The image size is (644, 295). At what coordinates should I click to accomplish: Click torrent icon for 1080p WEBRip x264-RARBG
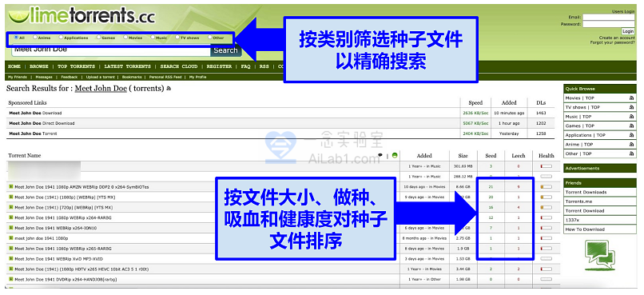point(11,217)
